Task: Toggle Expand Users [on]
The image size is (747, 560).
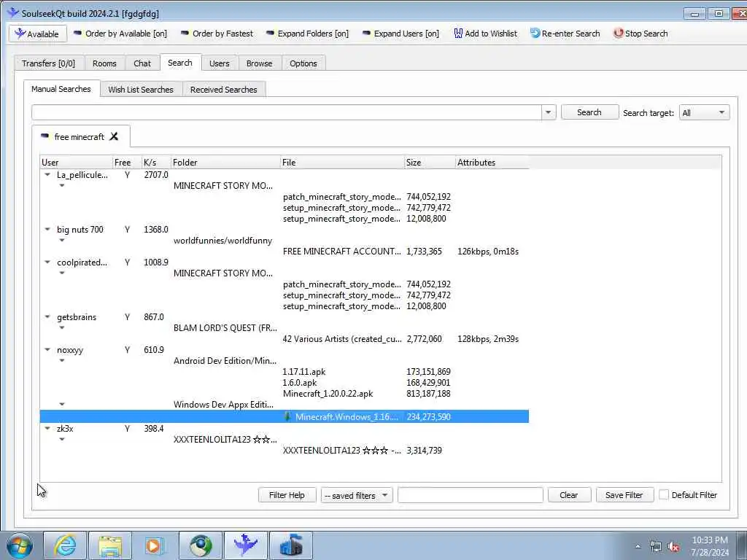Action: coord(400,34)
